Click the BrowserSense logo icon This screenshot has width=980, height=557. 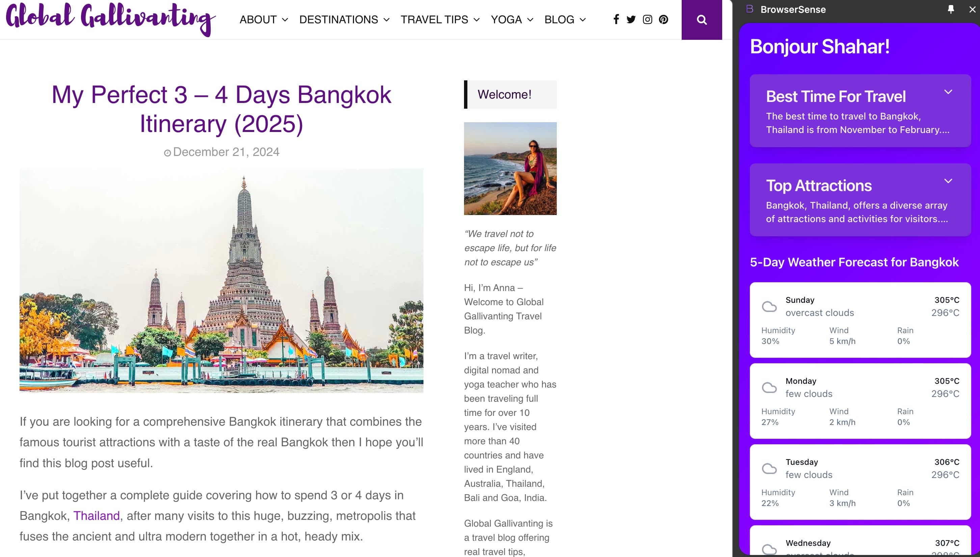point(749,9)
